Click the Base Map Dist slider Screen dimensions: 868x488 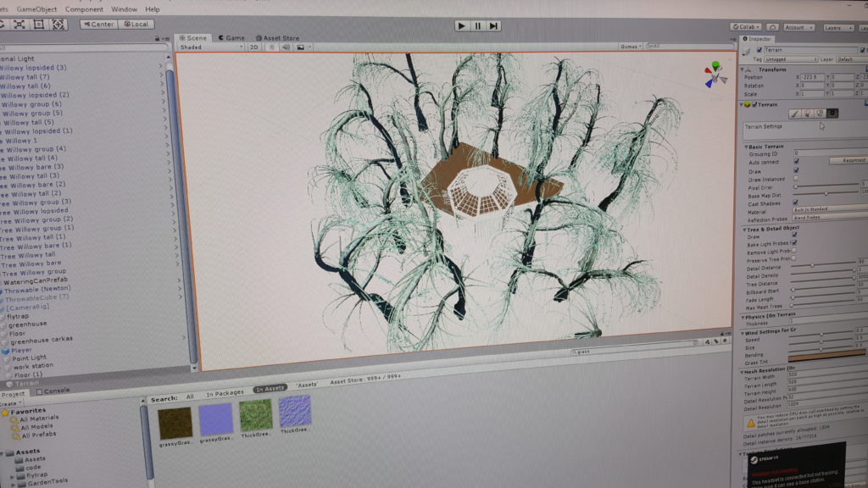(826, 194)
